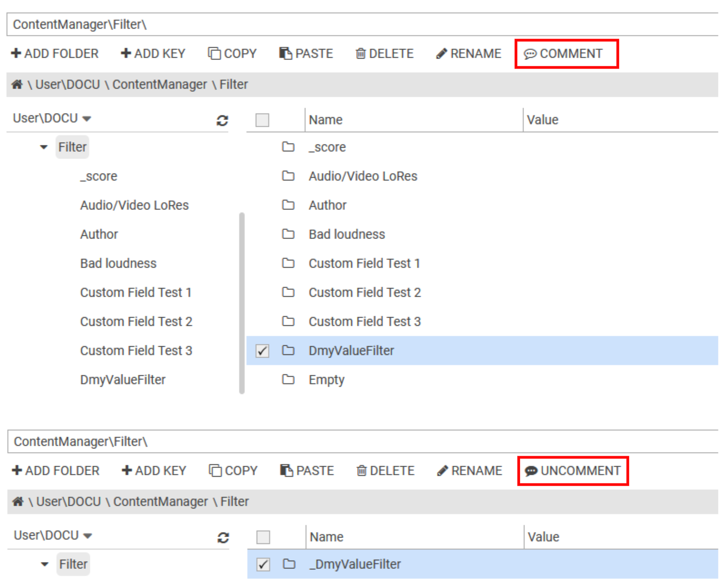Click the home icon in the upper breadcrumb
Screen dimensions: 719x588
tap(17, 85)
